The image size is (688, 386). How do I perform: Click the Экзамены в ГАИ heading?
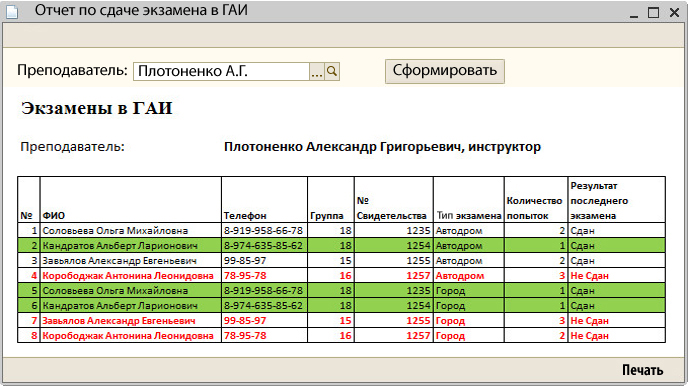click(97, 108)
